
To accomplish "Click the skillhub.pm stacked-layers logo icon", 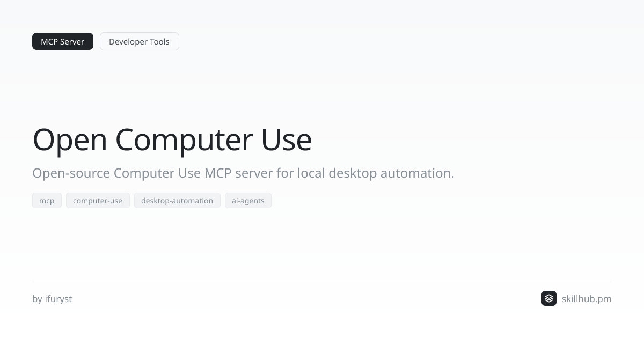I will pyautogui.click(x=549, y=298).
